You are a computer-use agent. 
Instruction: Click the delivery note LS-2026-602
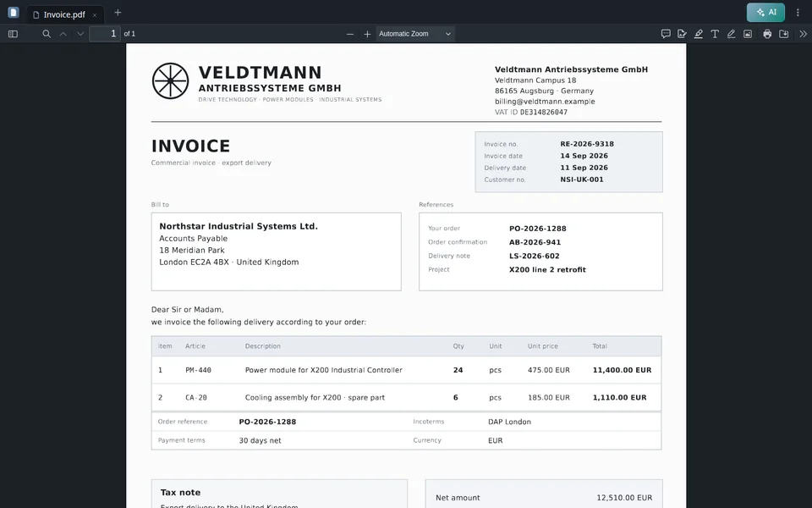[x=535, y=256]
